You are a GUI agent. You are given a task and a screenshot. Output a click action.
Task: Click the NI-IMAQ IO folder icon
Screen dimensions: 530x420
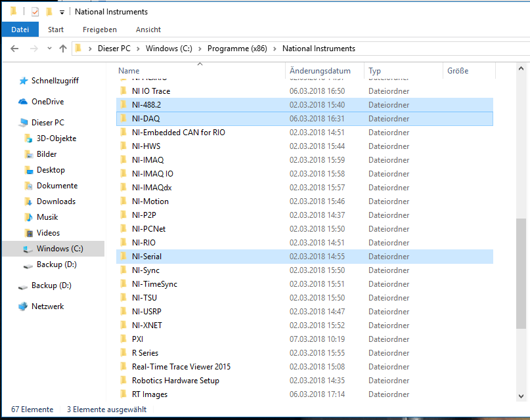point(123,173)
